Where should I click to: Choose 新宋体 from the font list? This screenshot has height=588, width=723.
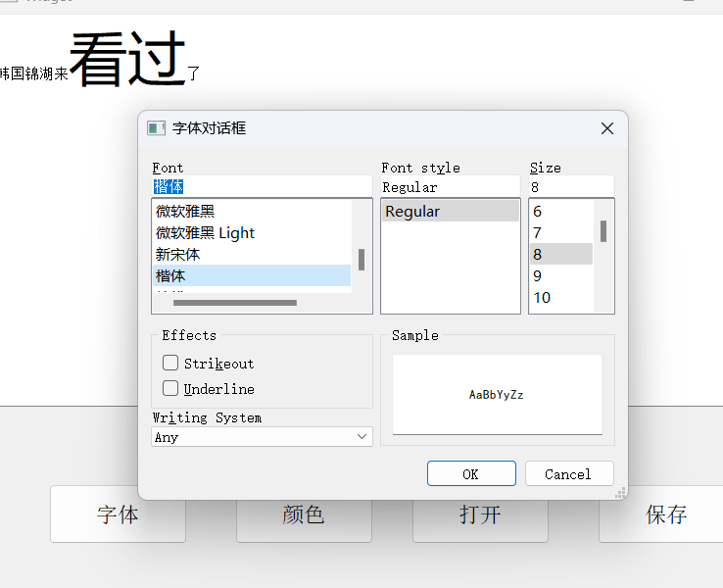tap(178, 254)
